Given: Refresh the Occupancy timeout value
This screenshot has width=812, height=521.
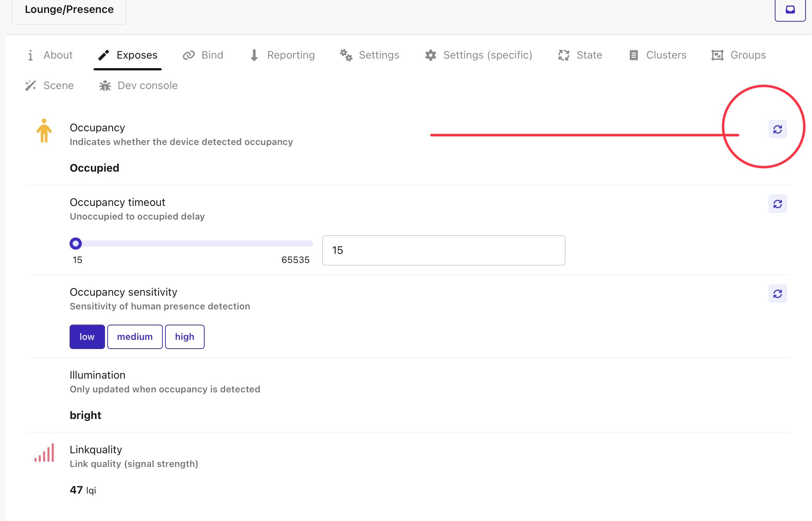Looking at the screenshot, I should tap(777, 204).
